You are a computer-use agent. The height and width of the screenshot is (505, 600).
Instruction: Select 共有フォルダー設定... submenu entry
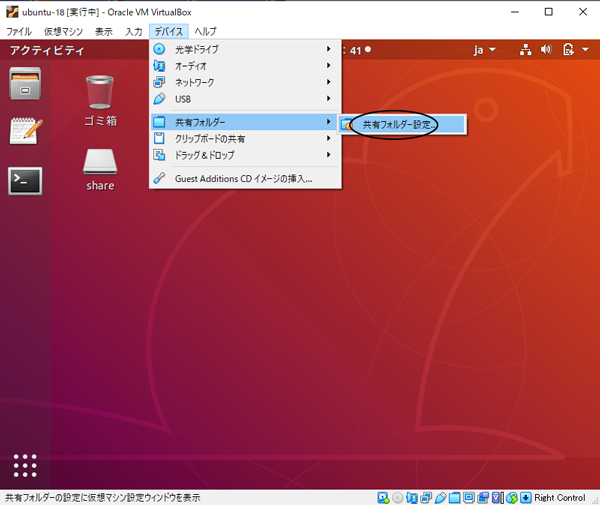[x=402, y=124]
